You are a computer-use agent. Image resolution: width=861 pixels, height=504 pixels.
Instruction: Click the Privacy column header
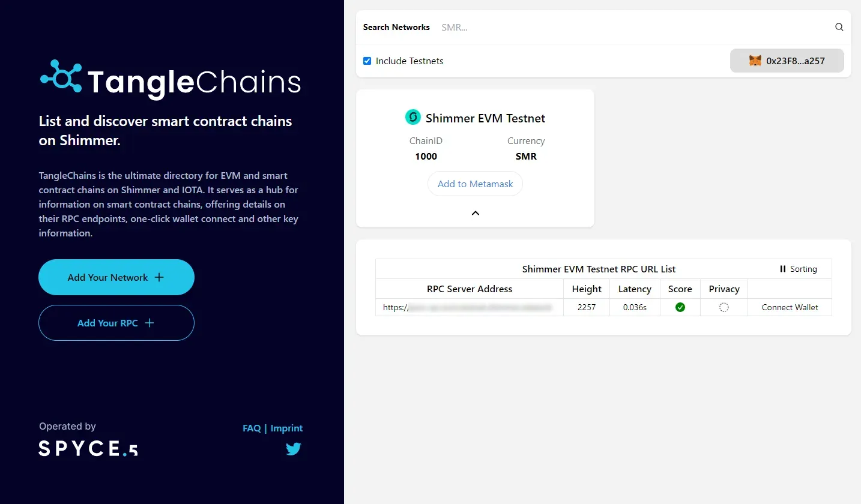pos(724,289)
